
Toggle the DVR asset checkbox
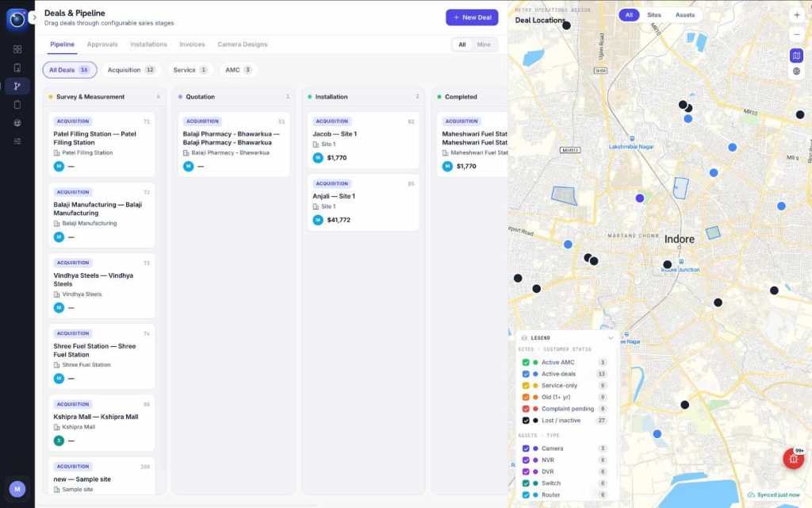tap(526, 471)
